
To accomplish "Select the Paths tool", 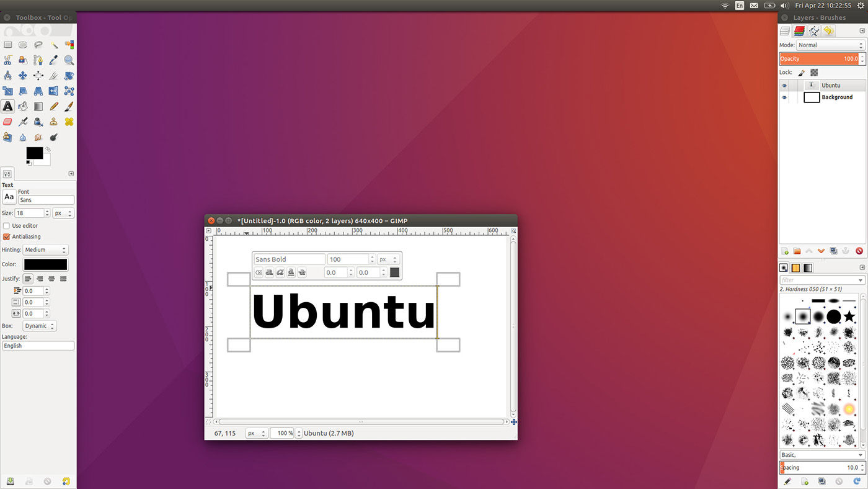I will tap(38, 60).
